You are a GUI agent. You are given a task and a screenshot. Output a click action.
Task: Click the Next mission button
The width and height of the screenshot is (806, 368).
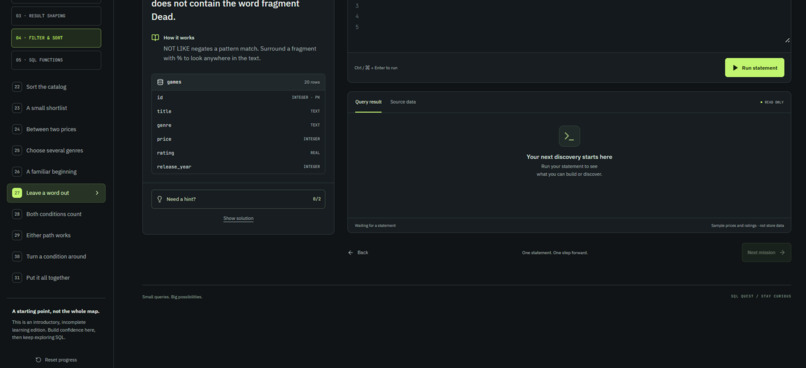click(x=766, y=252)
